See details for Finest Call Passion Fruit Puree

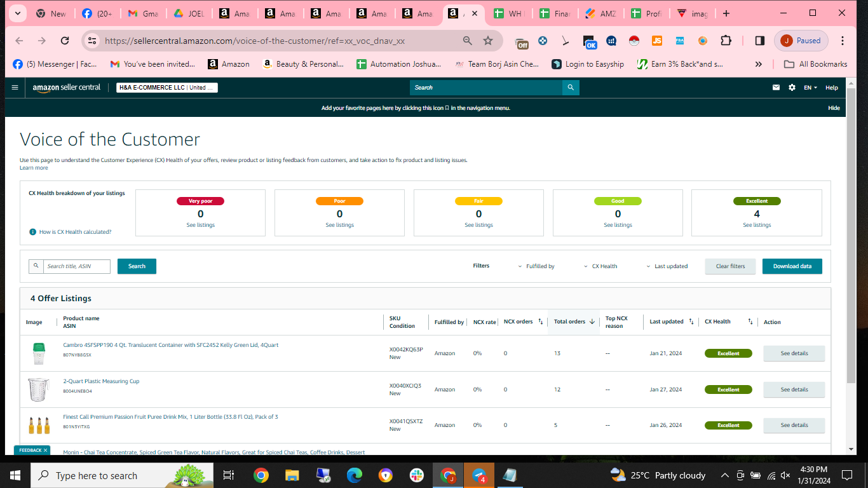point(794,425)
